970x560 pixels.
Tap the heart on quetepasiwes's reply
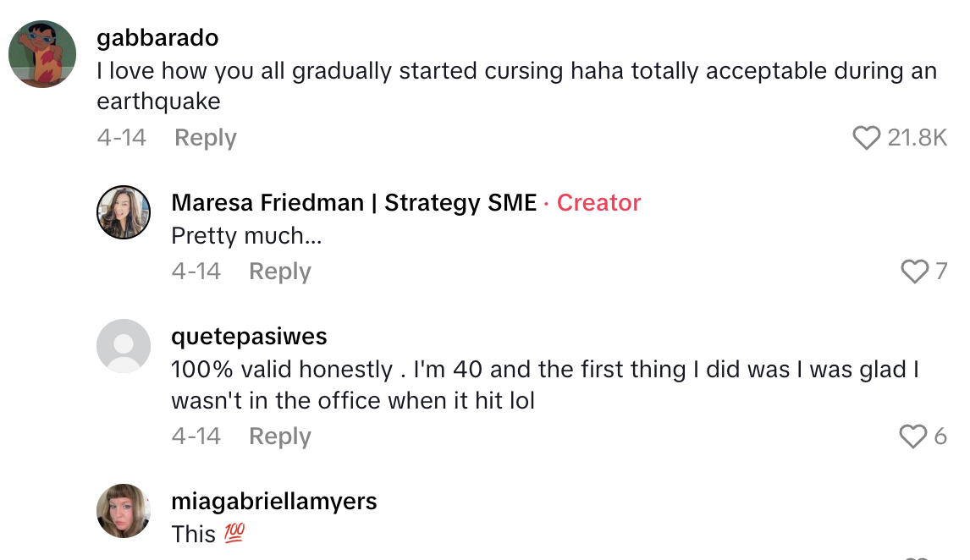(912, 436)
